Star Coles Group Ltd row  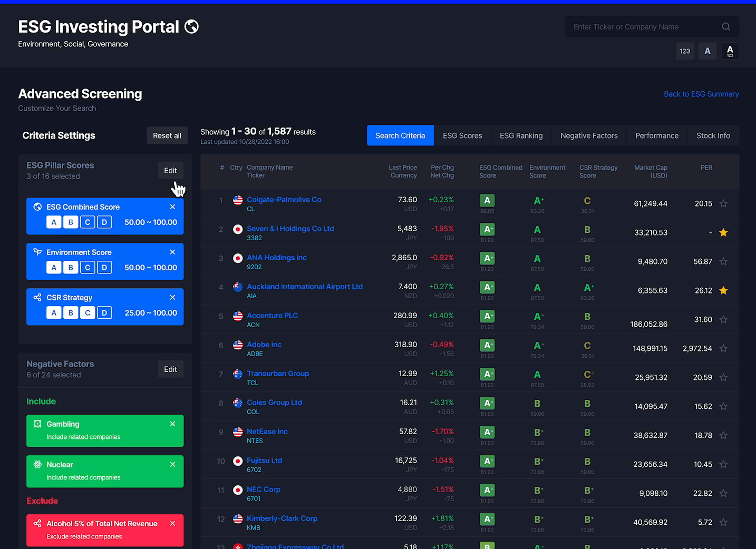[x=723, y=406]
